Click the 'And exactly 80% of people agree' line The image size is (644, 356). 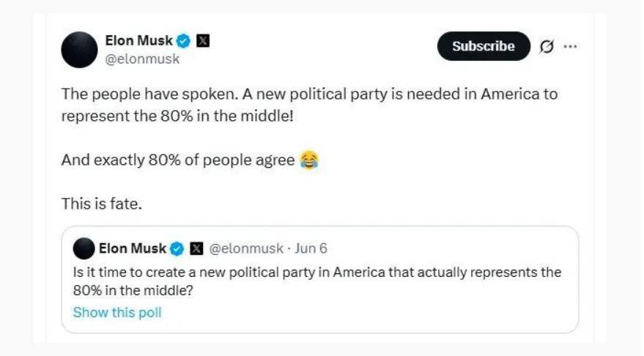click(x=178, y=160)
